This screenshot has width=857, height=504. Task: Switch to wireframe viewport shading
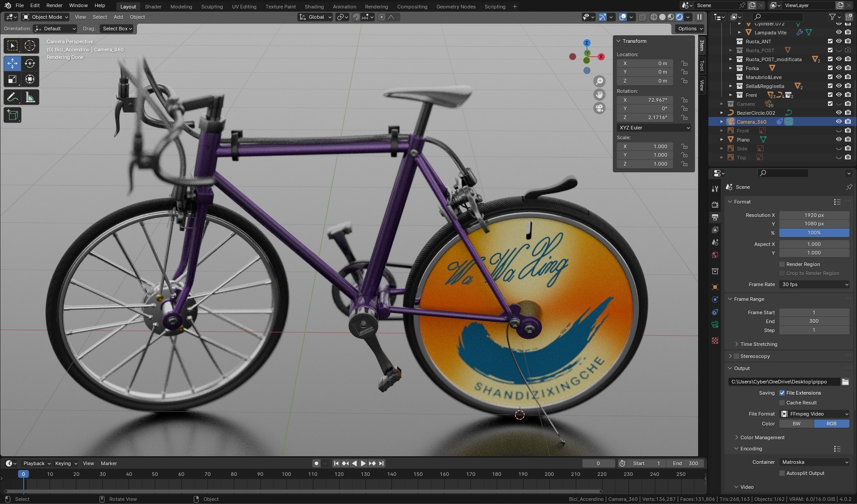[654, 17]
